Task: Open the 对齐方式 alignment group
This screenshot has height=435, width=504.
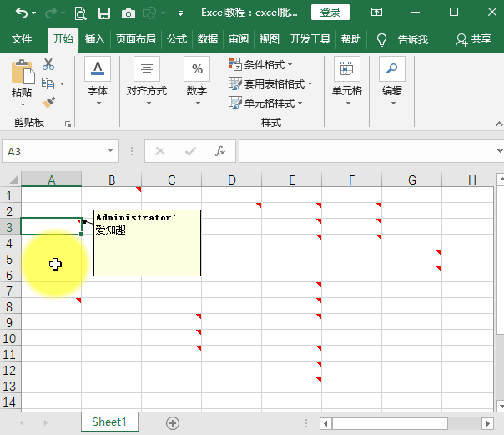Action: point(147,82)
